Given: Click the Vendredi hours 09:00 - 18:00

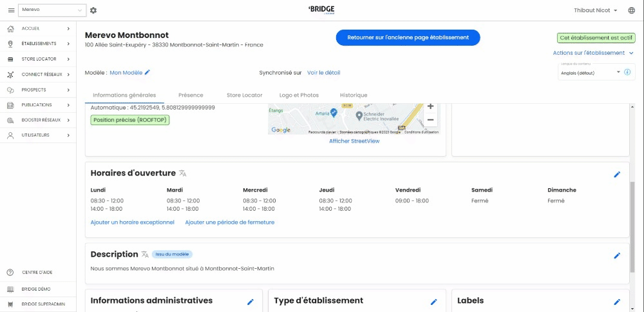Looking at the screenshot, I should point(412,201).
